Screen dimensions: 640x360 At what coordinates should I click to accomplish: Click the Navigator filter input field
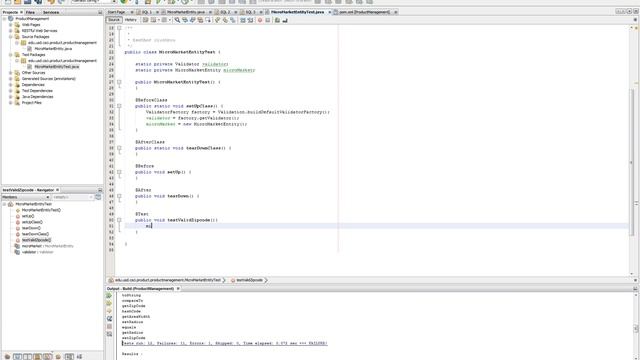tap(73, 197)
